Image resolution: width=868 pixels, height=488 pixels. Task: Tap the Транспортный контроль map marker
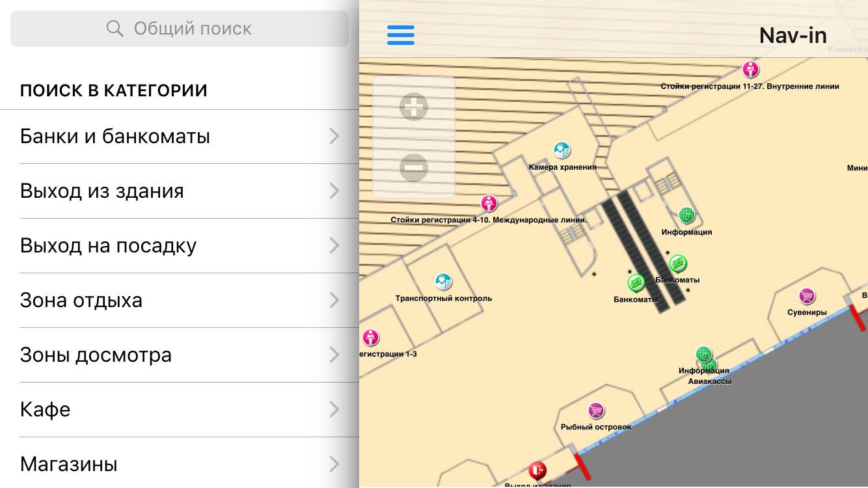[444, 282]
